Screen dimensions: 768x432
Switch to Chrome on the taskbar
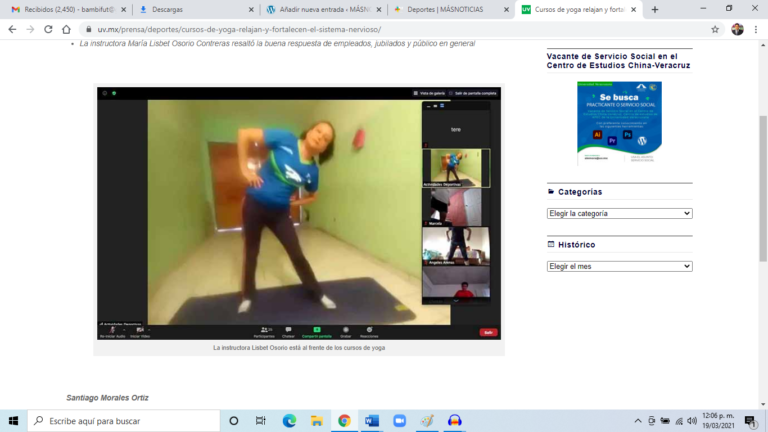click(344, 421)
